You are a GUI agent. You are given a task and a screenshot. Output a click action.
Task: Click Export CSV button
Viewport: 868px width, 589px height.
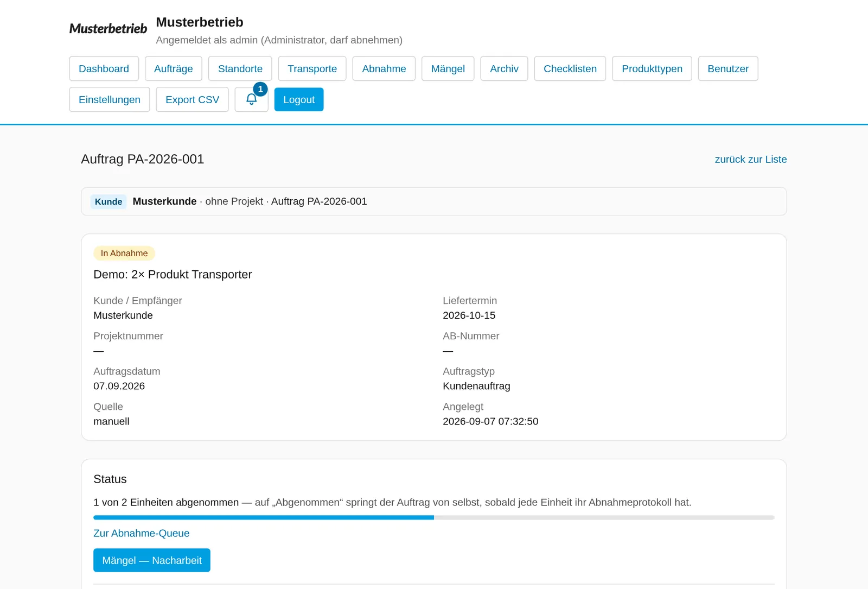tap(193, 100)
